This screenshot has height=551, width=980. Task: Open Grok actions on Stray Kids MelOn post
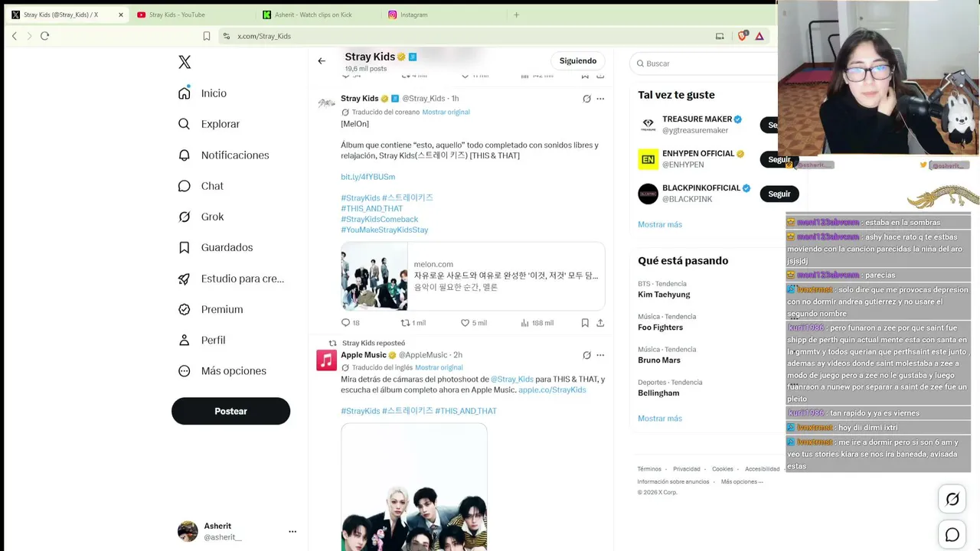point(586,99)
